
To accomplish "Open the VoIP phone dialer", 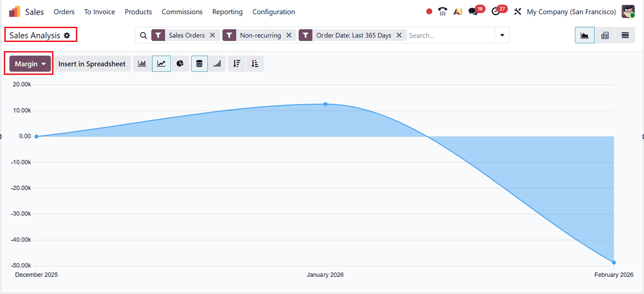I will [x=442, y=11].
